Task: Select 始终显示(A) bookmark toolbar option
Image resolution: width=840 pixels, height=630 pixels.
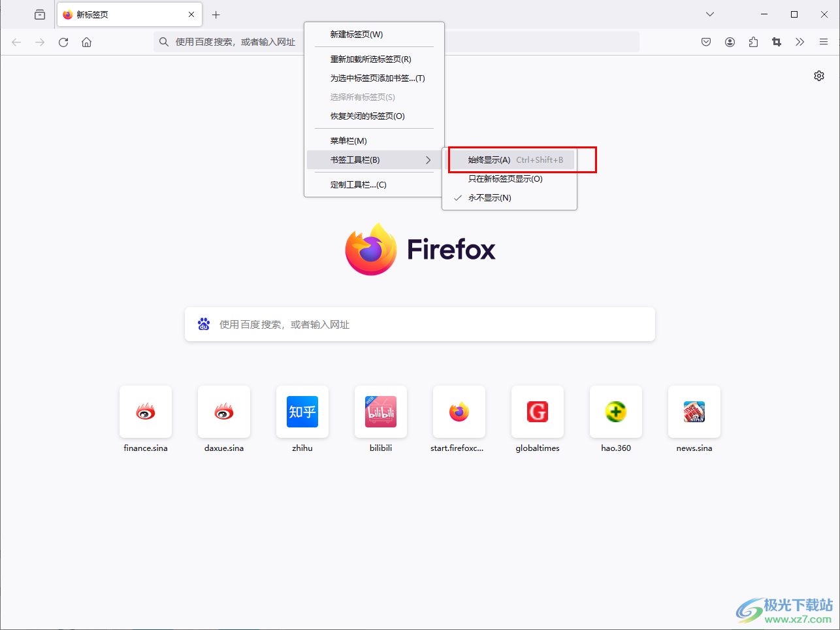Action: pos(509,160)
